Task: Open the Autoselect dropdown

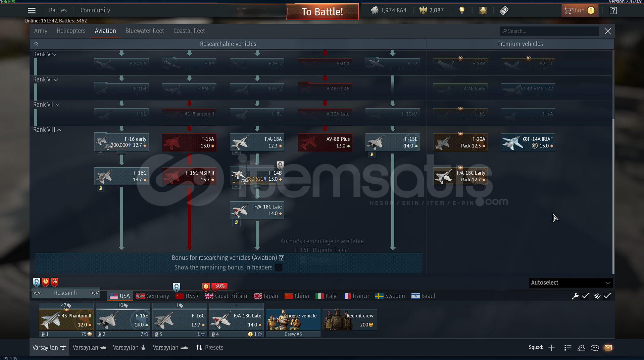Action: point(571,283)
